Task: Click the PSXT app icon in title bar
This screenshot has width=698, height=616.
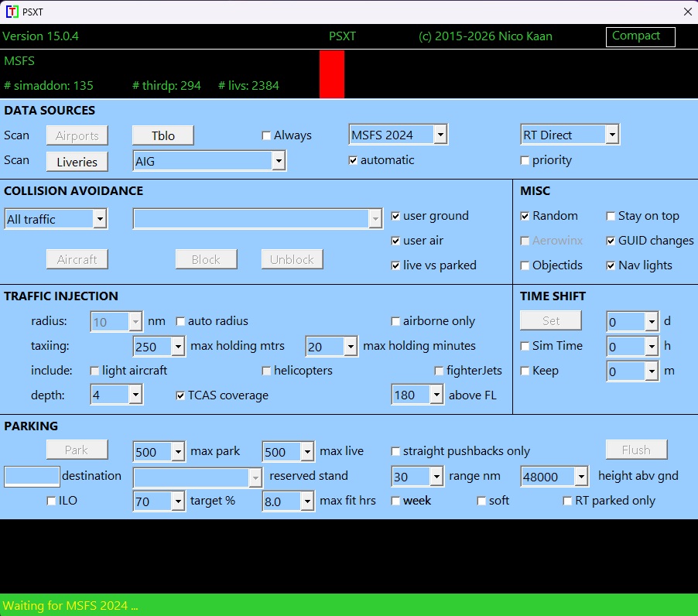Action: [12, 12]
